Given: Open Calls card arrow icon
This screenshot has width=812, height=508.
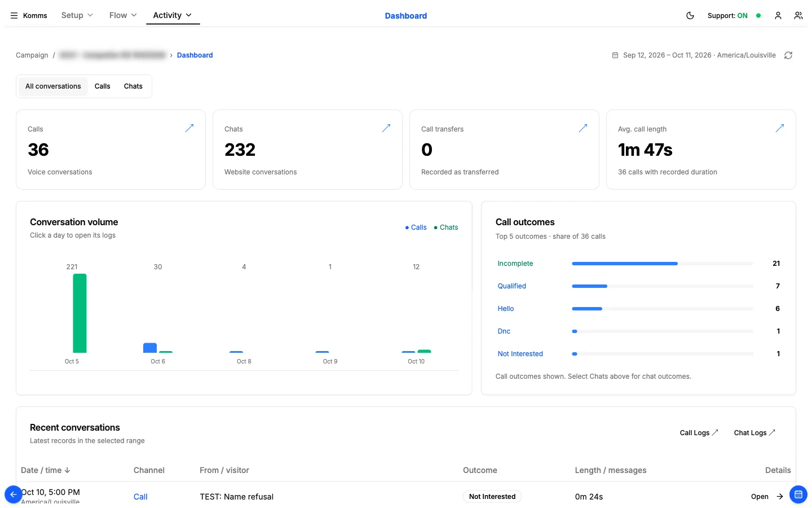Looking at the screenshot, I should 189,128.
